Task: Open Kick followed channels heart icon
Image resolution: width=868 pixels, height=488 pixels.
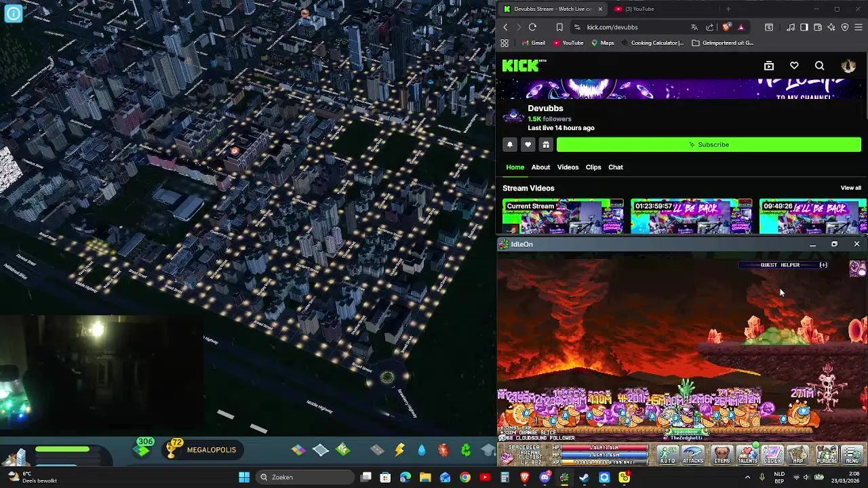Action: (794, 66)
